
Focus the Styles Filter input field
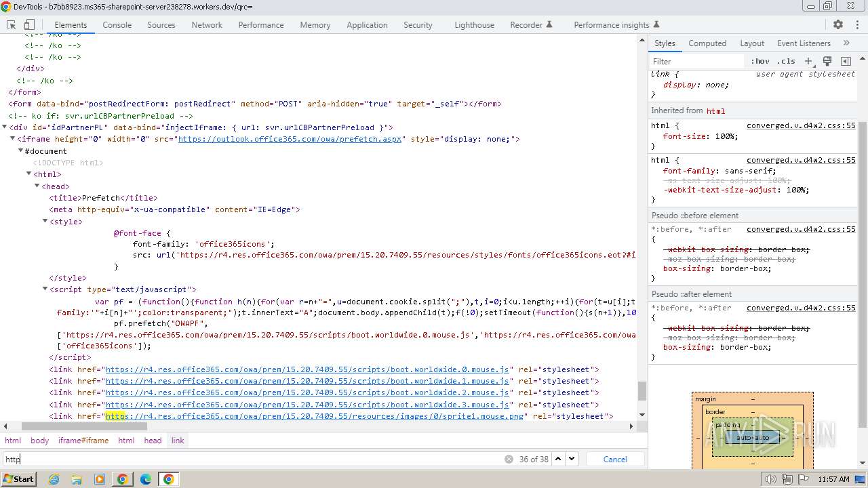(x=697, y=61)
